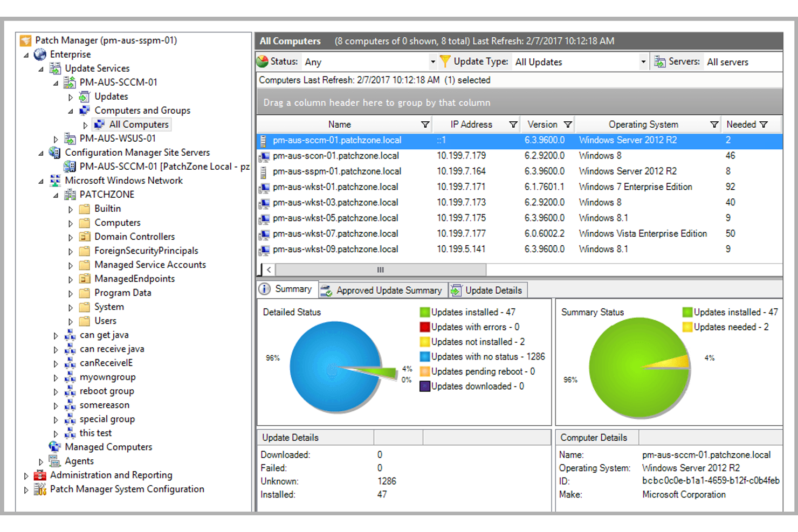Collapse the PATCHZONE tree branch

point(56,195)
